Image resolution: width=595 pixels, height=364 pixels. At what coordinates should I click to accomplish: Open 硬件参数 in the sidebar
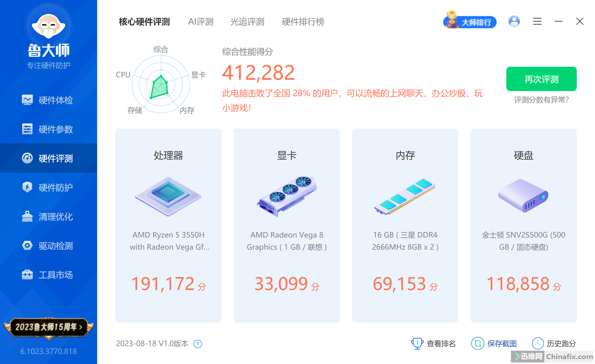click(49, 129)
